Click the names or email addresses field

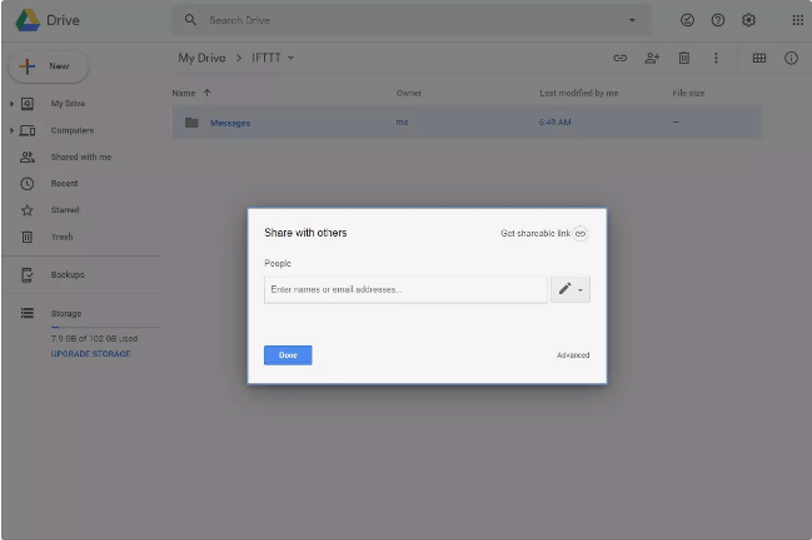point(405,290)
